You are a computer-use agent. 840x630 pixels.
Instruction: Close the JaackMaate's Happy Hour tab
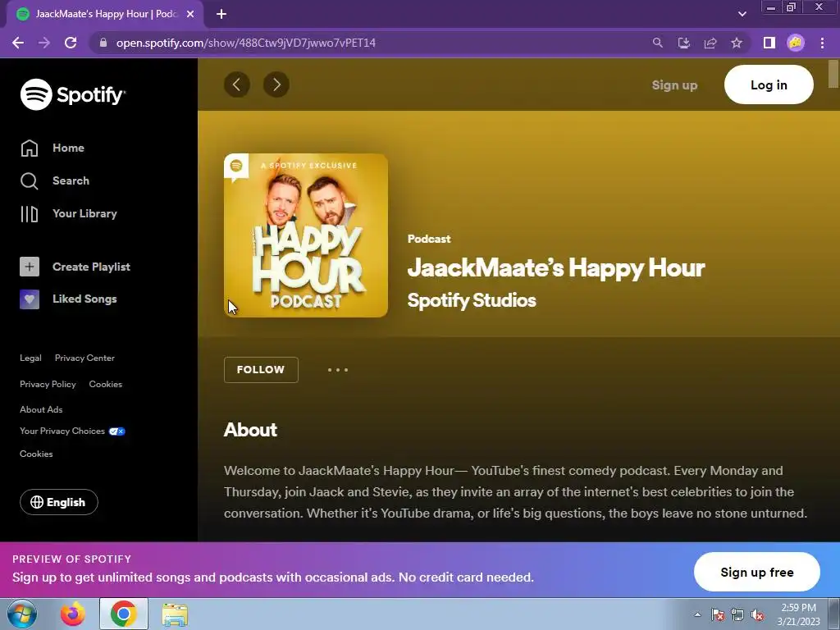(x=190, y=14)
